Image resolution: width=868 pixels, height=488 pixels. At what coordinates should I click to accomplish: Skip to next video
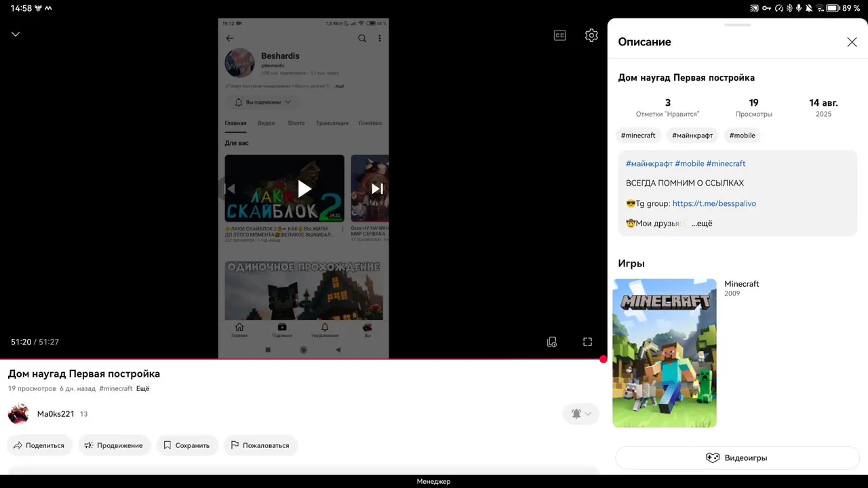pos(377,188)
